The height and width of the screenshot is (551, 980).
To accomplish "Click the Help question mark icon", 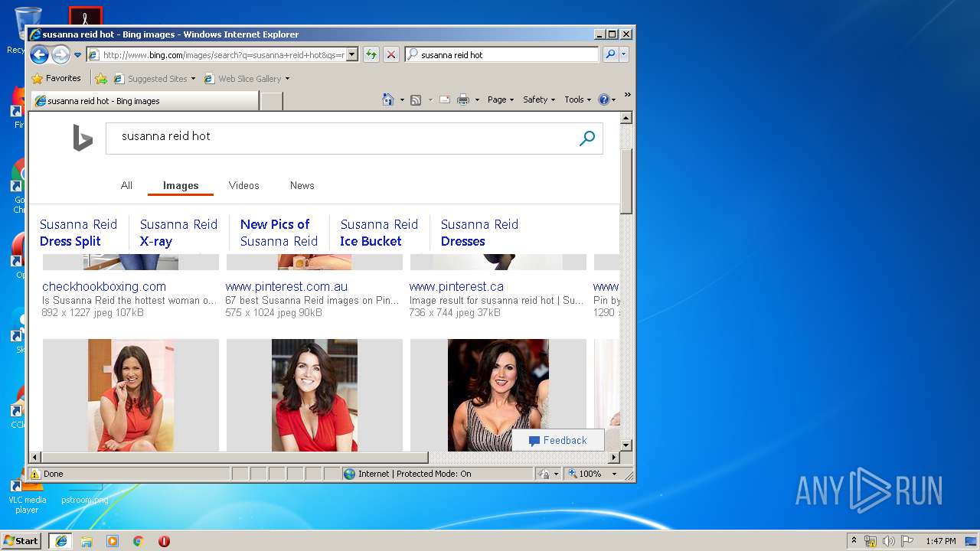I will [603, 99].
